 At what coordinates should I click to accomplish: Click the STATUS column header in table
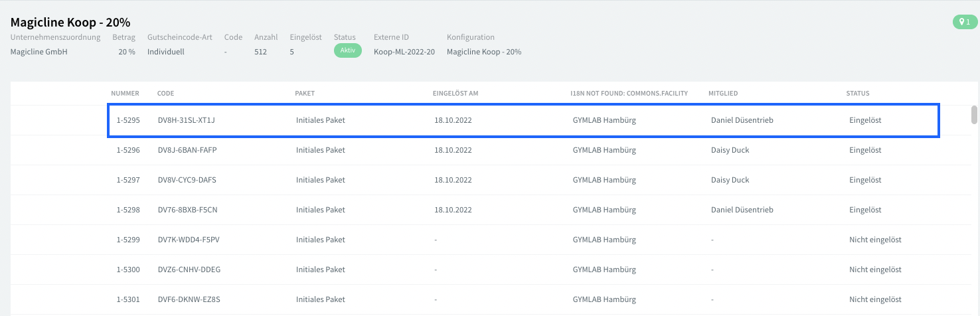[858, 94]
